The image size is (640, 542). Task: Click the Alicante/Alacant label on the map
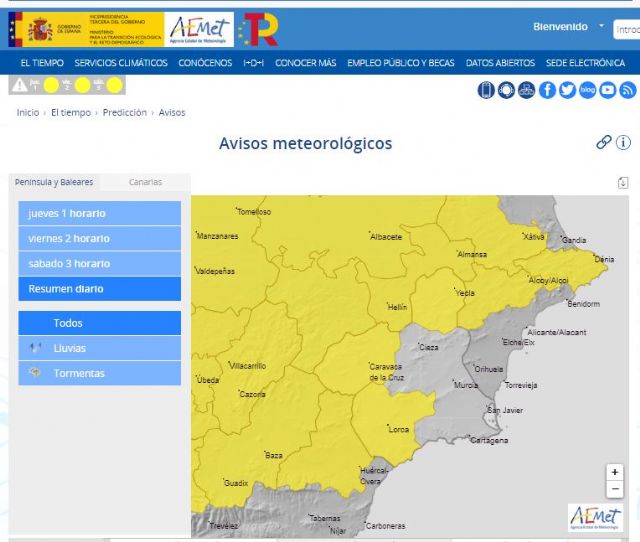pos(557,332)
